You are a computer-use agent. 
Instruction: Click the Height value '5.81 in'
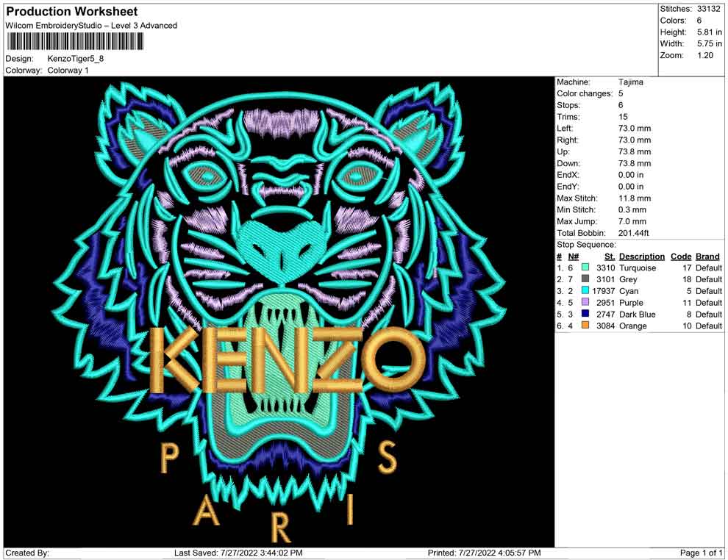[710, 32]
